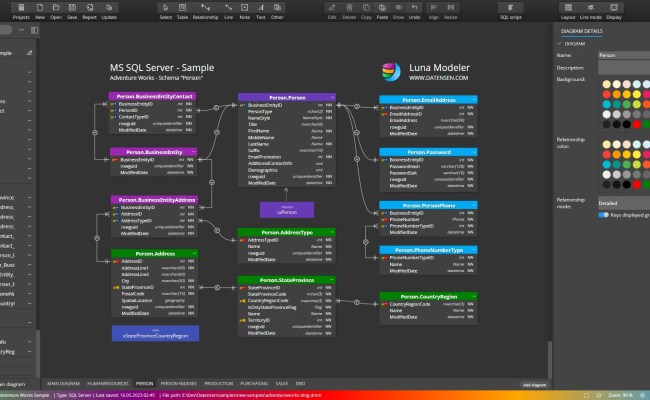Open the Other objects tool
The image size is (650, 400).
pyautogui.click(x=277, y=11)
